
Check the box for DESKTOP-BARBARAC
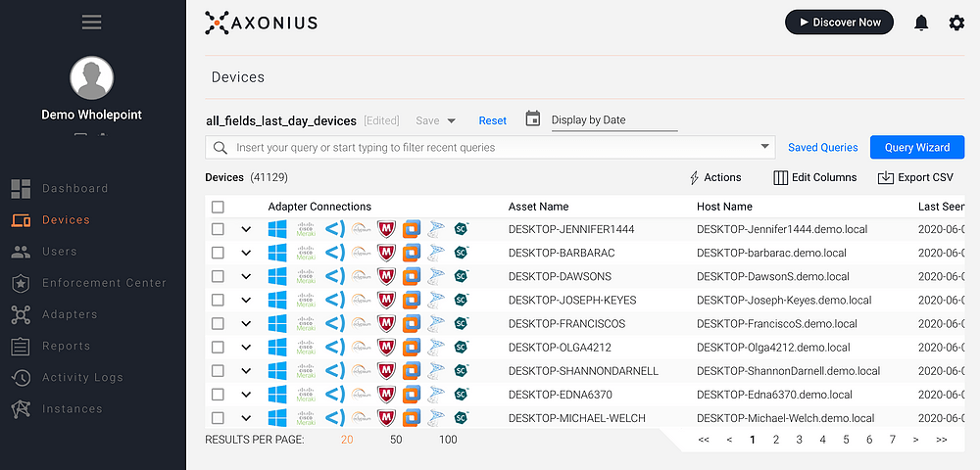(x=218, y=253)
